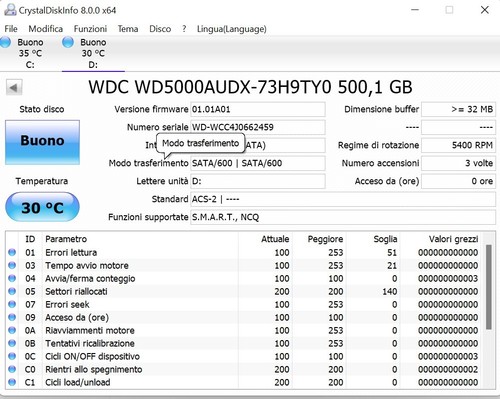Select the Riavviamenti motore parameter text

(x=90, y=330)
